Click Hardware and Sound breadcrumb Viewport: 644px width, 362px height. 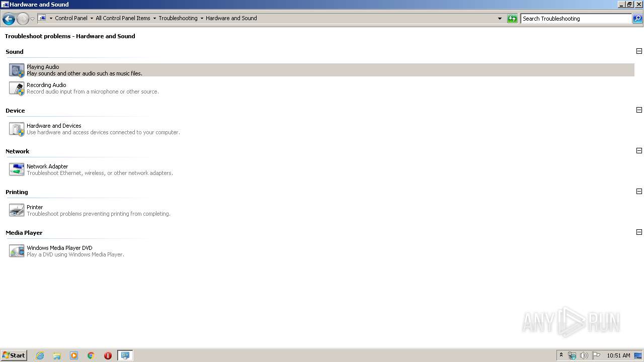tap(231, 18)
